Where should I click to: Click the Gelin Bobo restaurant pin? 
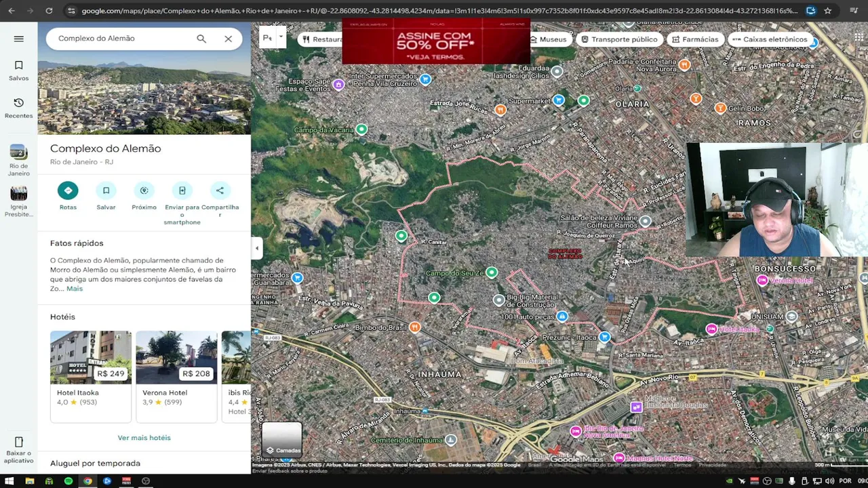pyautogui.click(x=720, y=108)
